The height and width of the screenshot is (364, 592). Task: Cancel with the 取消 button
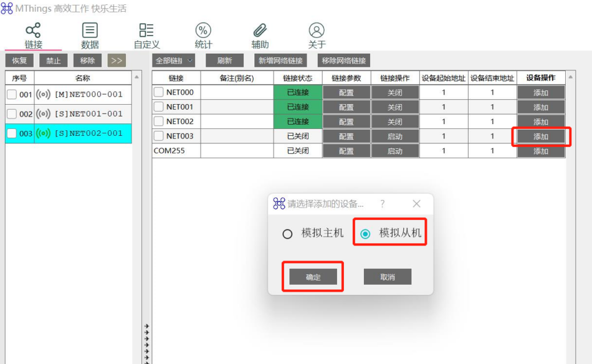[388, 277]
